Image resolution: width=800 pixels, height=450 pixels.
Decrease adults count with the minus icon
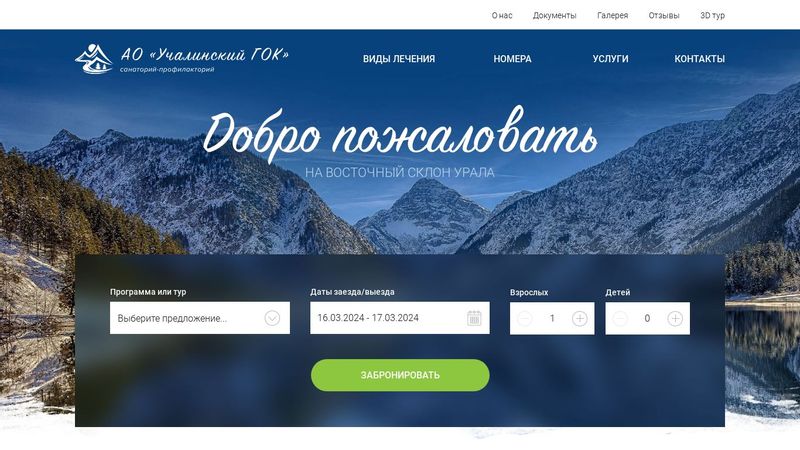click(x=524, y=318)
